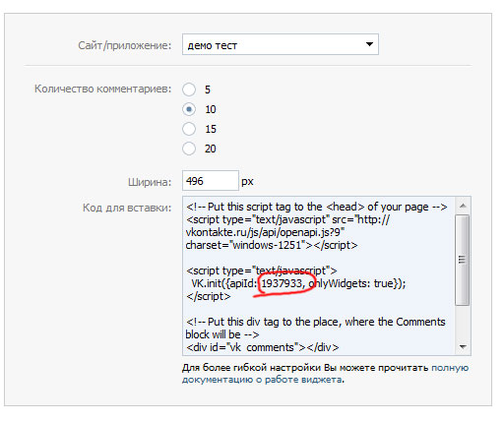This screenshot has width=504, height=421.
Task: Open полную документацию о работе виджета link
Action: coord(325,374)
